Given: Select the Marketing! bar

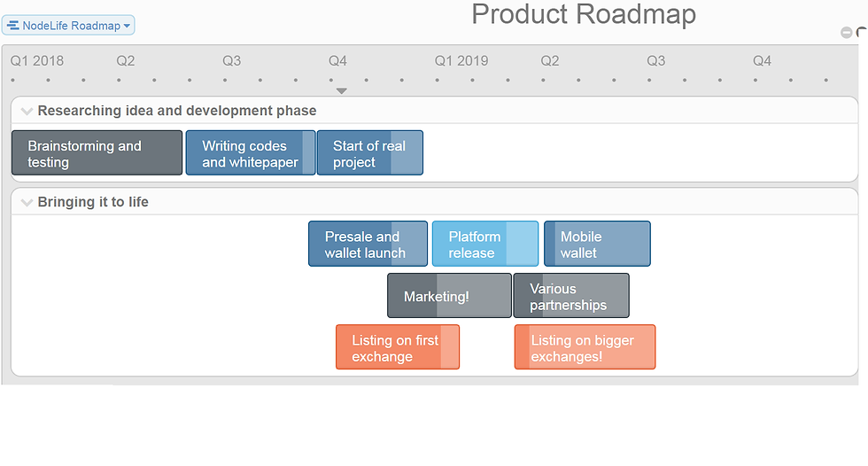Looking at the screenshot, I should (x=450, y=296).
